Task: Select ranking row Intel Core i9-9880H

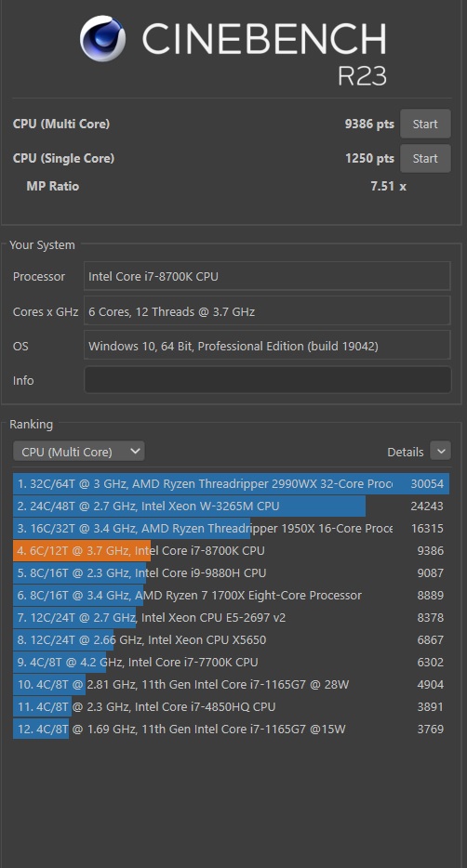Action: coord(231,573)
